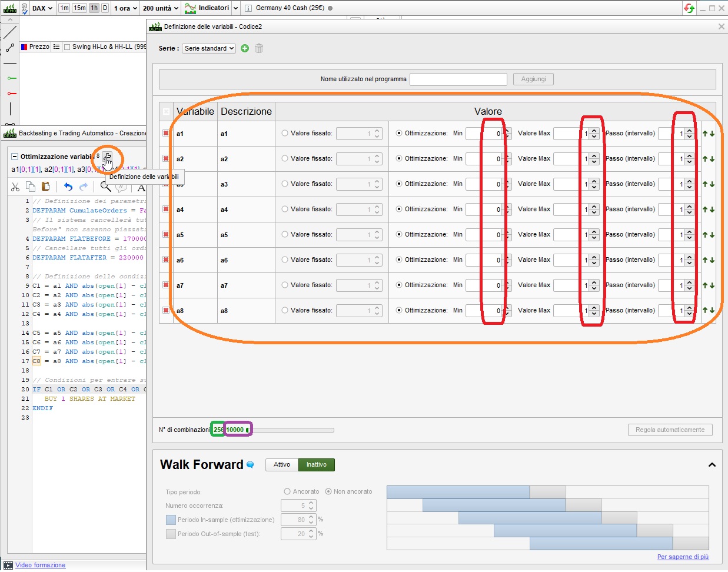Click Min value field for a3
This screenshot has height=572, width=728.
pos(484,184)
